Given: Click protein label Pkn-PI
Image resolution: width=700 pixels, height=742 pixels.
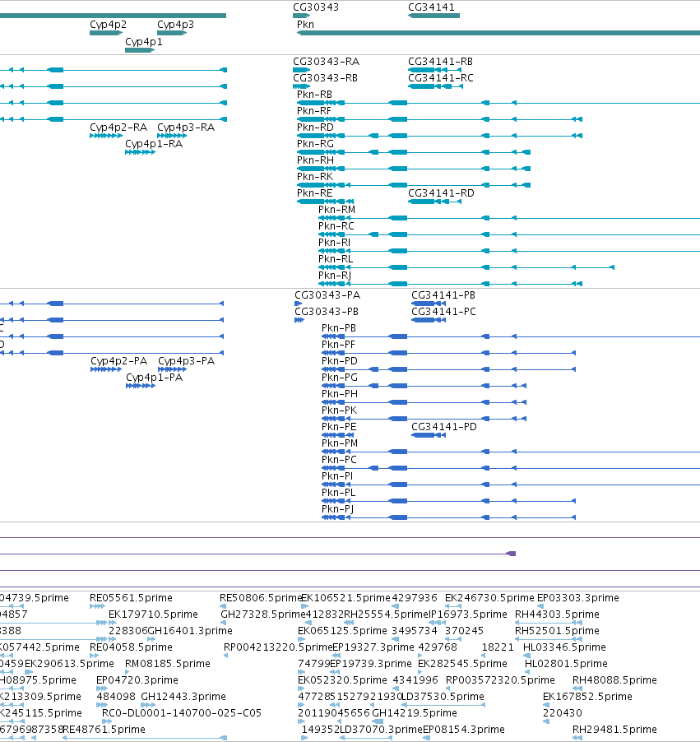Looking at the screenshot, I should (x=337, y=476).
